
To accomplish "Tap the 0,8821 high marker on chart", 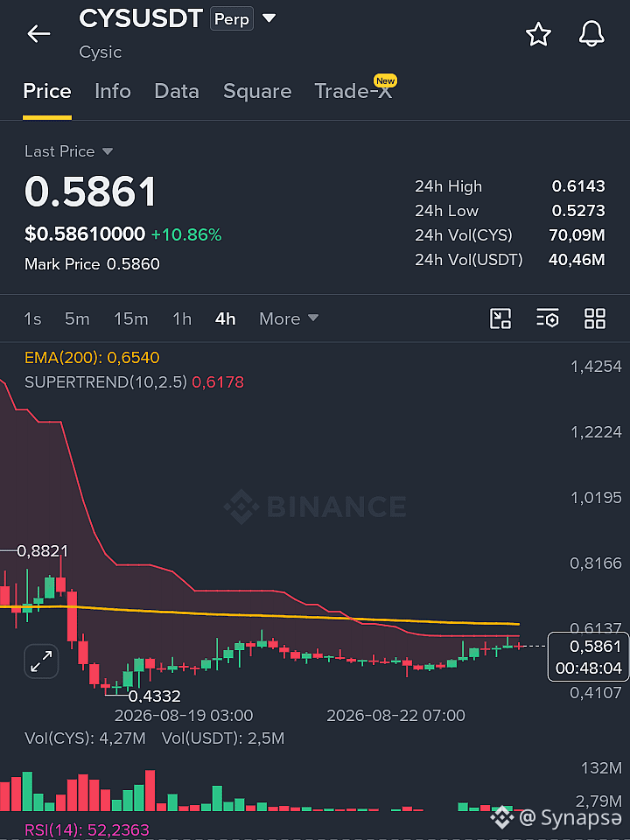I will [42, 550].
